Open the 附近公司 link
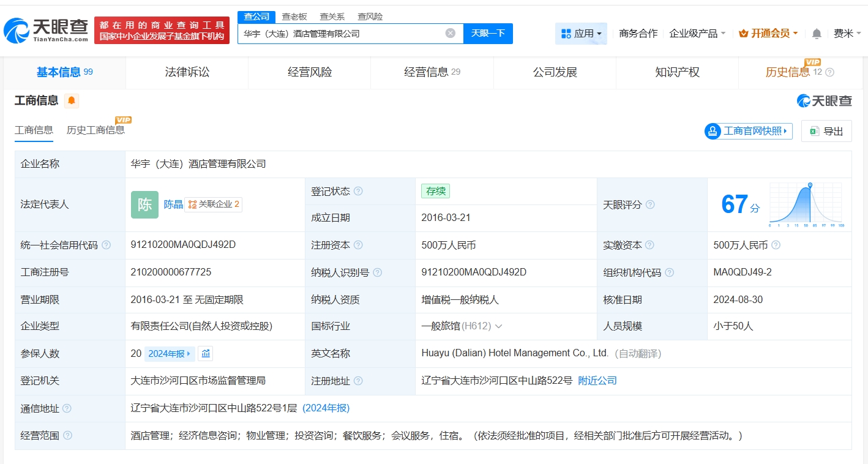This screenshot has height=464, width=868. [597, 381]
